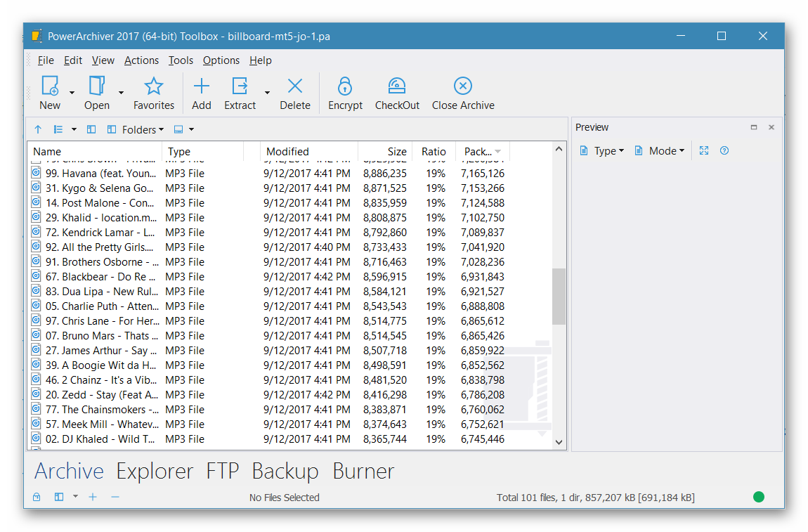Toggle the pane layout icon next to view dropdown

point(91,129)
